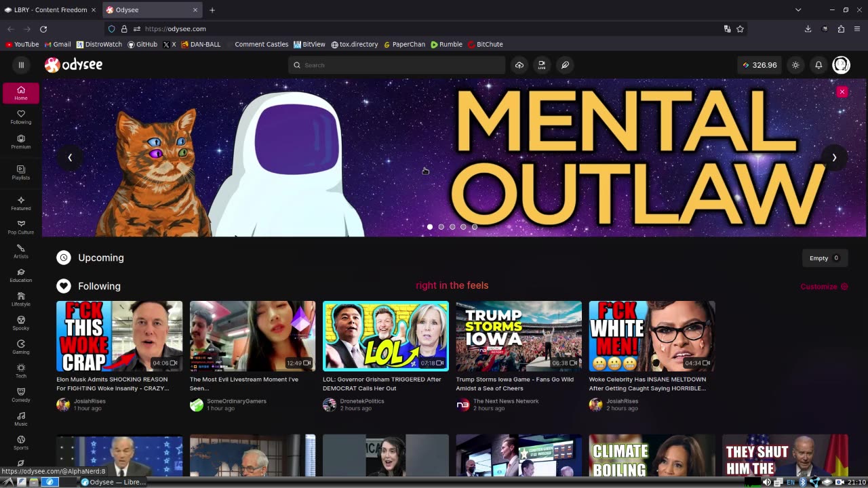Viewport: 868px width, 488px height.
Task: Select the third banner carousel dot
Action: click(x=452, y=227)
